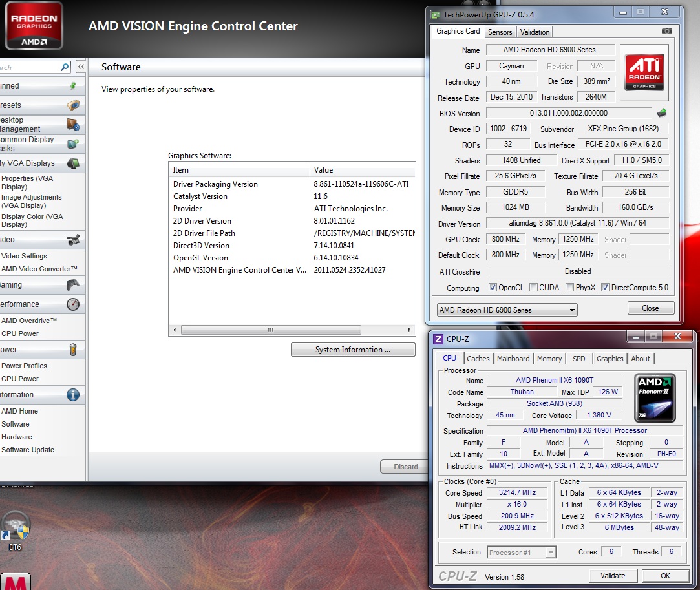Select the Driver Packaging Version row

(x=292, y=184)
